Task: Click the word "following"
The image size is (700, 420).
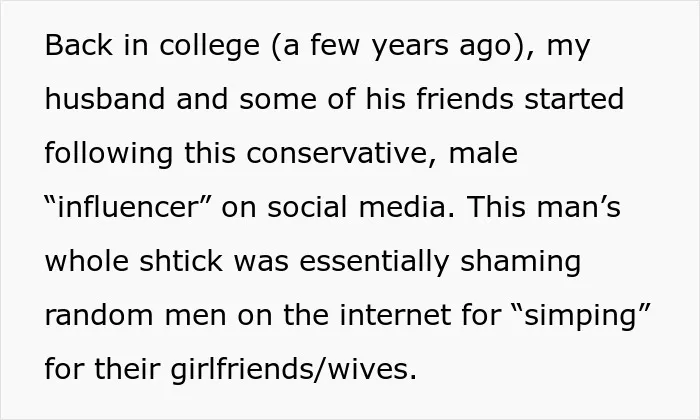Action: click(x=109, y=154)
